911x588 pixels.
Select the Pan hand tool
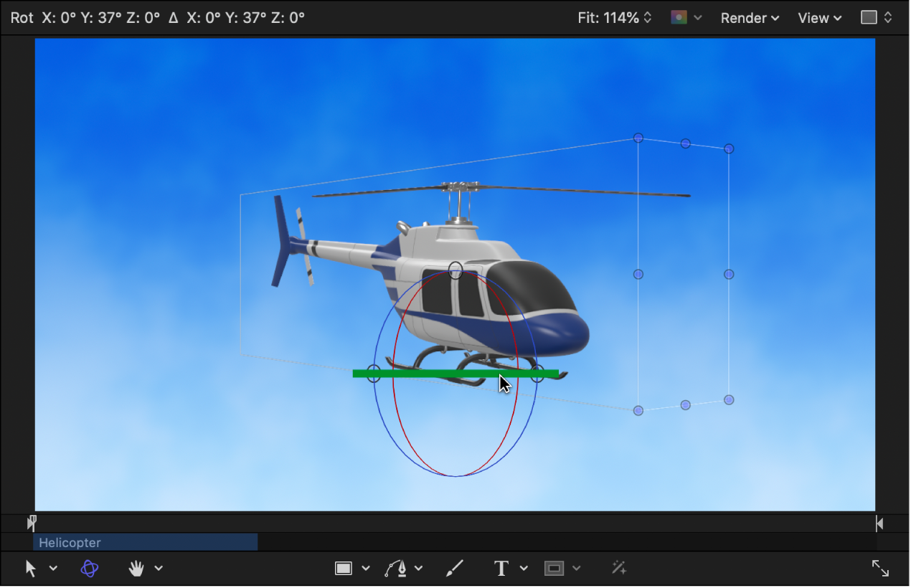[x=135, y=568]
